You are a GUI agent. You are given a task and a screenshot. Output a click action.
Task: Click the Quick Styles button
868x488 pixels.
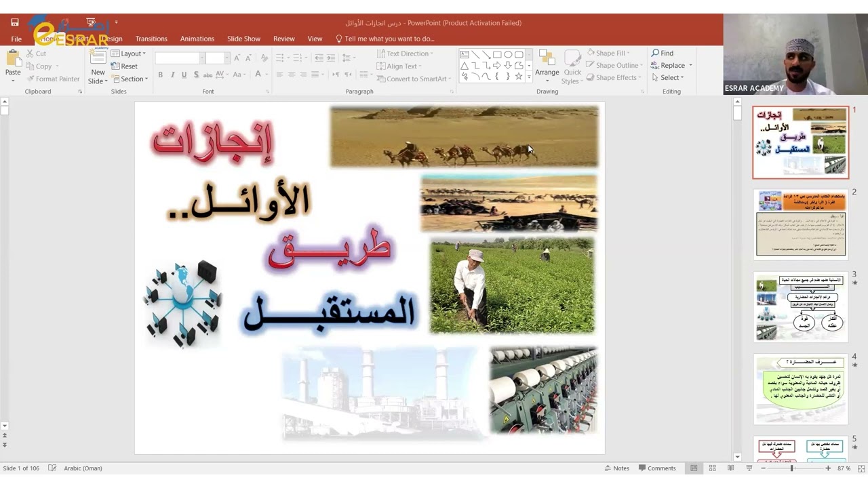pyautogui.click(x=572, y=66)
